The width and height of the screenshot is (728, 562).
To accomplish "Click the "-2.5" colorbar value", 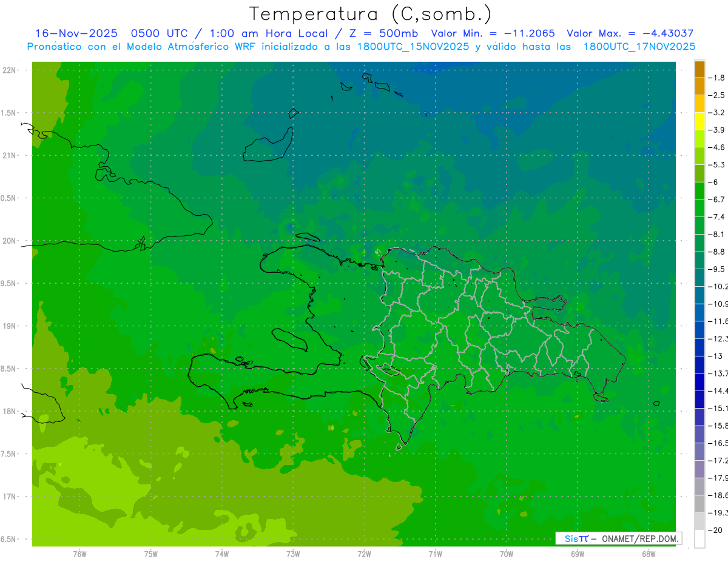I will pyautogui.click(x=716, y=95).
